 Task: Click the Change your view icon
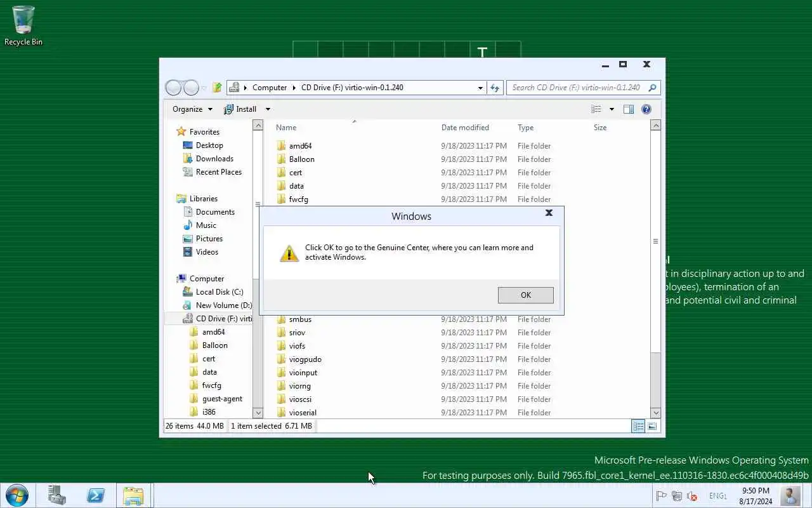pos(596,109)
